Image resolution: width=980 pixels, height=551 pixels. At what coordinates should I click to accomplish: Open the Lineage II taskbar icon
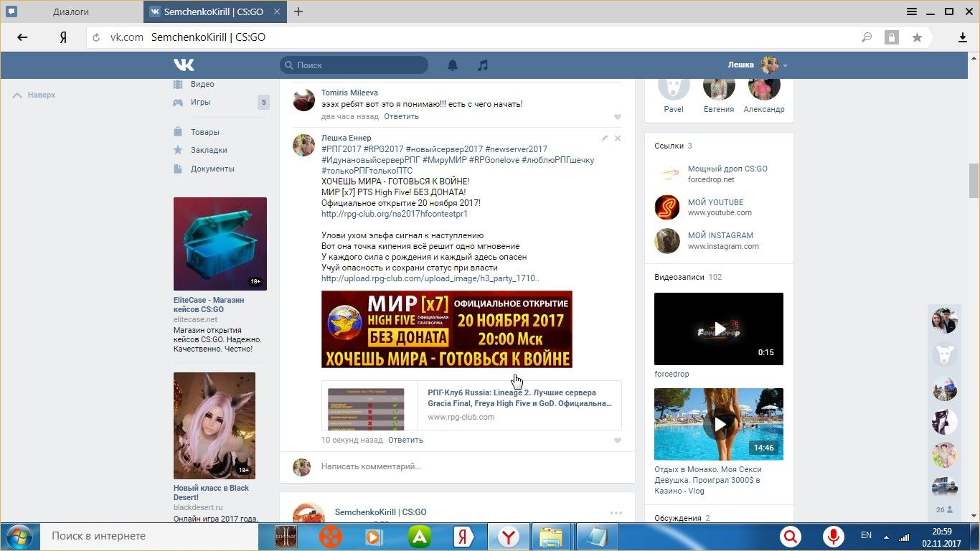(x=287, y=537)
